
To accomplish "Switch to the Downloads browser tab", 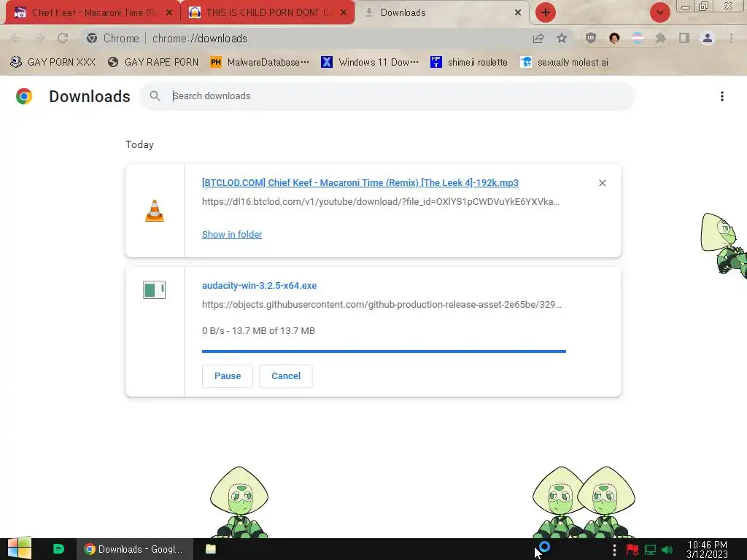I will (442, 12).
